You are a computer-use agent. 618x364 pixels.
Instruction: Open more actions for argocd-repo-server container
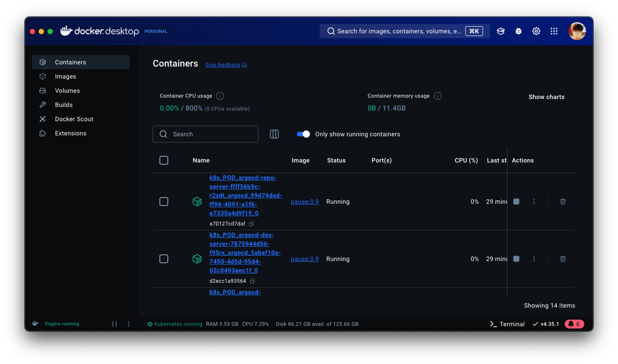534,202
